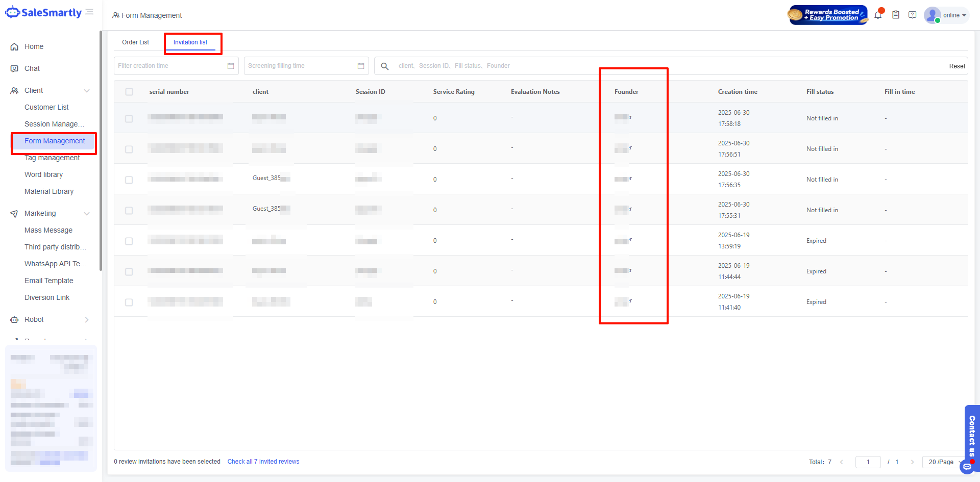Viewport: 980px width, 482px height.
Task: Open Customer List in sidebar
Action: click(x=46, y=107)
